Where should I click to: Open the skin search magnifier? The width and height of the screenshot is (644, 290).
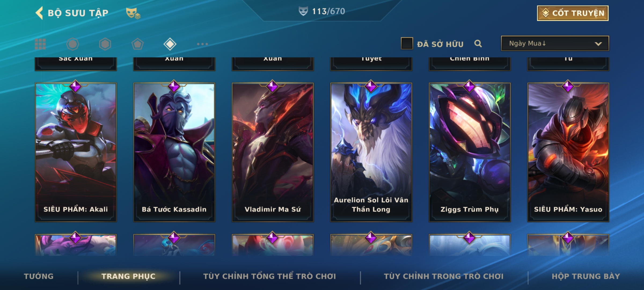pyautogui.click(x=478, y=44)
